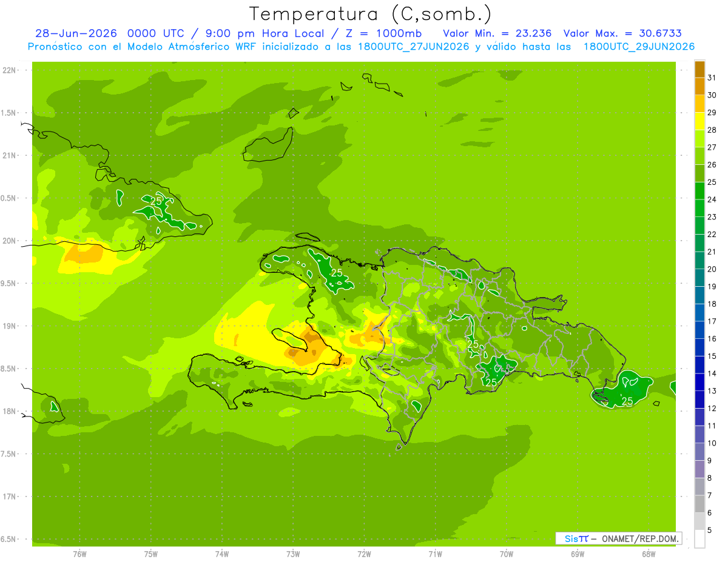
Task: Click legend value 5
Action: pyautogui.click(x=710, y=530)
